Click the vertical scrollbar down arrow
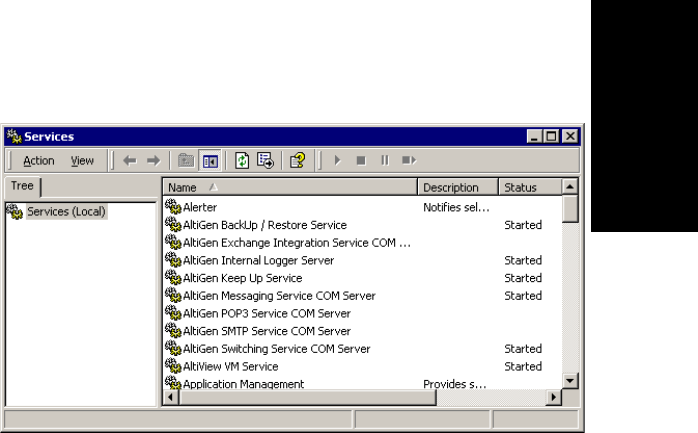698x433 pixels. coord(570,381)
